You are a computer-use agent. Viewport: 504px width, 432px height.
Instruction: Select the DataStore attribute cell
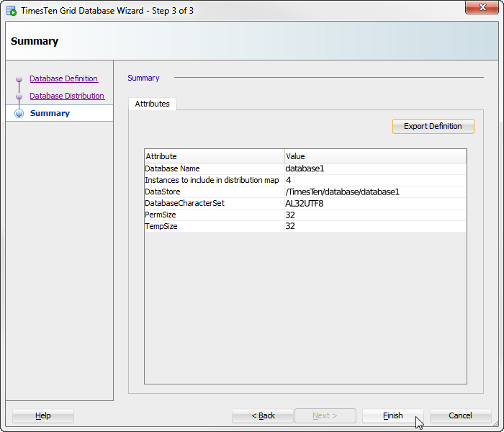(215, 192)
